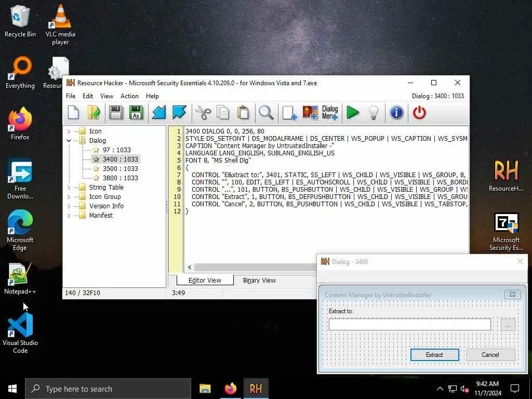Open the Recycle Bin desktop icon
This screenshot has width=532, height=399.
point(20,21)
